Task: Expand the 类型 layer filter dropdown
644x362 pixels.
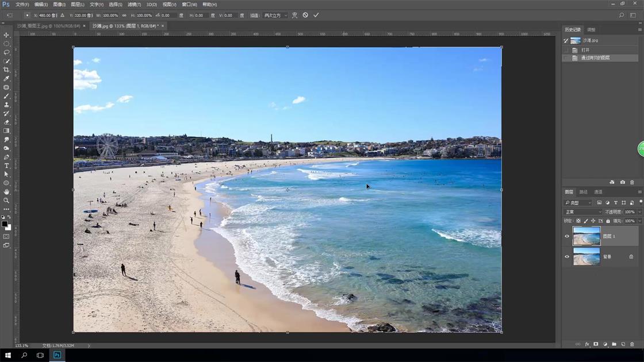Action: (578, 203)
